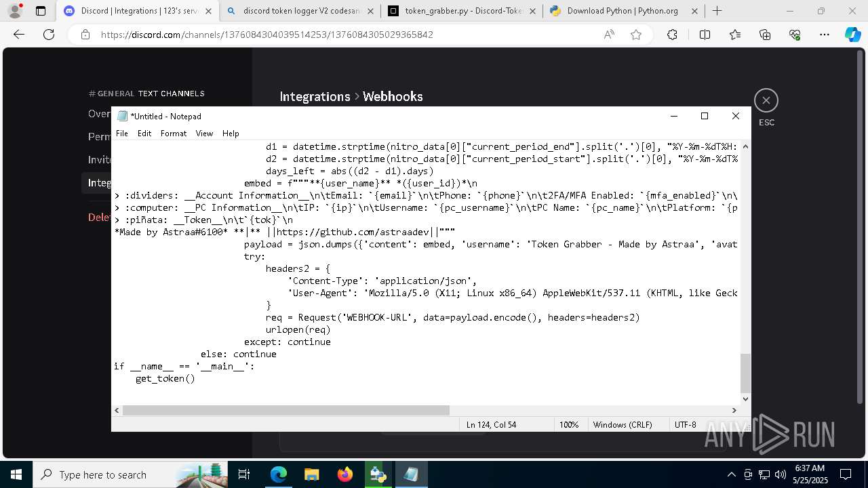The width and height of the screenshot is (868, 488).
Task: Close the Download Python browser tab
Action: (x=694, y=11)
